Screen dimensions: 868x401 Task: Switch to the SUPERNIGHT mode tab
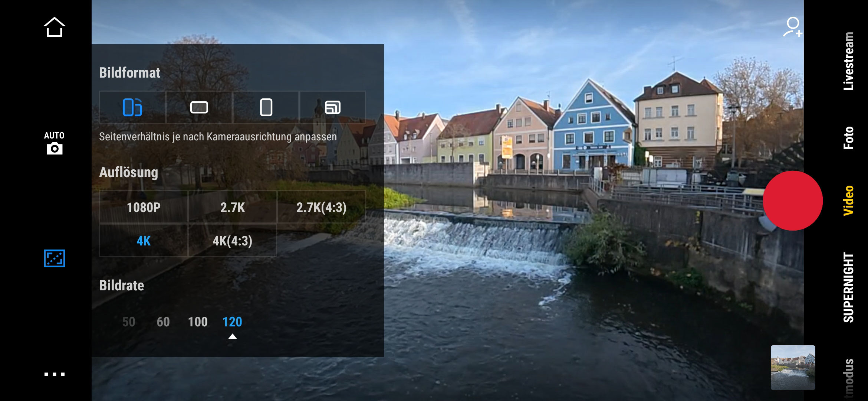click(848, 287)
